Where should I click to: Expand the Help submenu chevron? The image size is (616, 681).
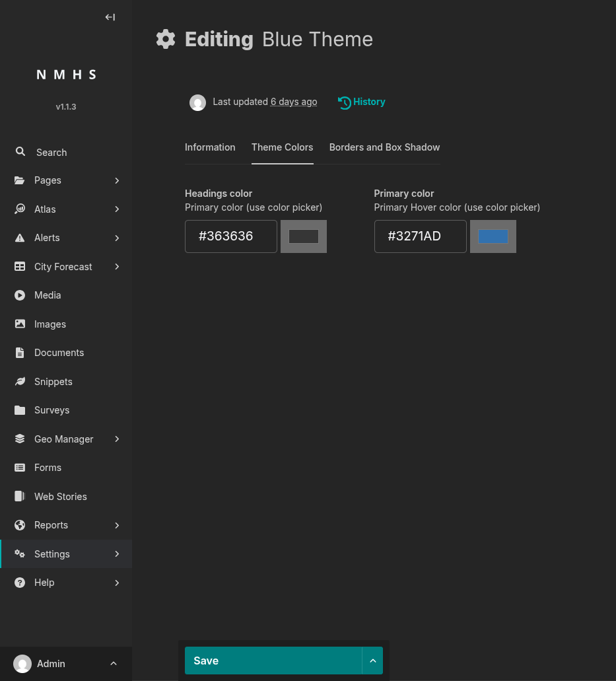click(x=117, y=583)
